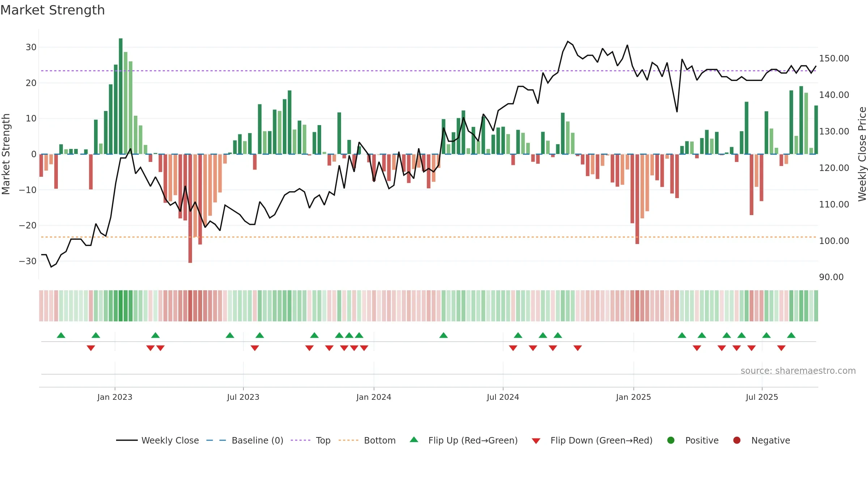The width and height of the screenshot is (868, 488).
Task: Click the 130.00 price axis label
Action: [x=834, y=132]
